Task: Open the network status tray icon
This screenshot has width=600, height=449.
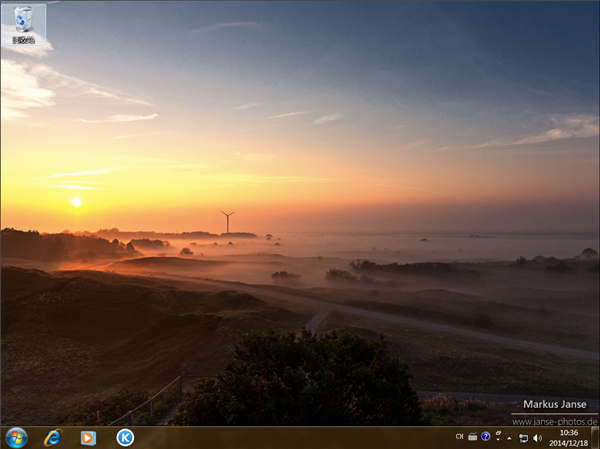Action: pos(523,438)
